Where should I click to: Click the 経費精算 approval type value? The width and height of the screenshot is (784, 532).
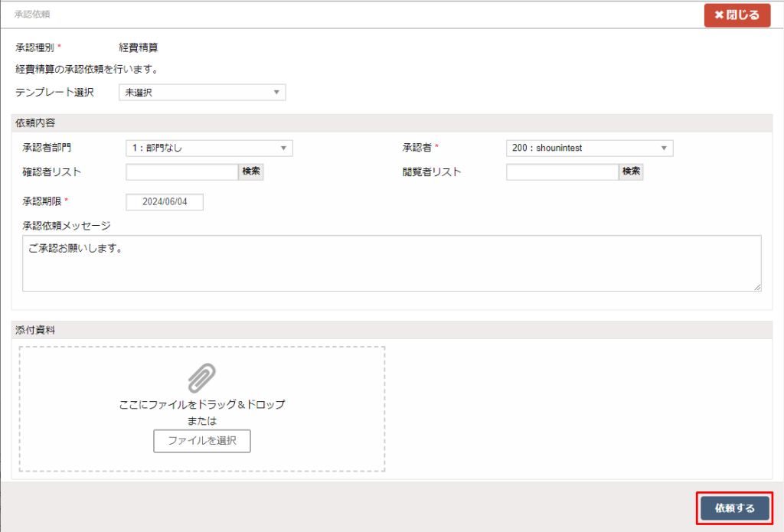[139, 47]
